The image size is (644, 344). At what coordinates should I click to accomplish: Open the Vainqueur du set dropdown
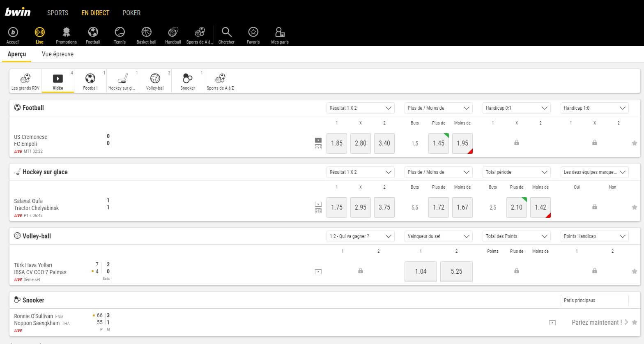[439, 236]
